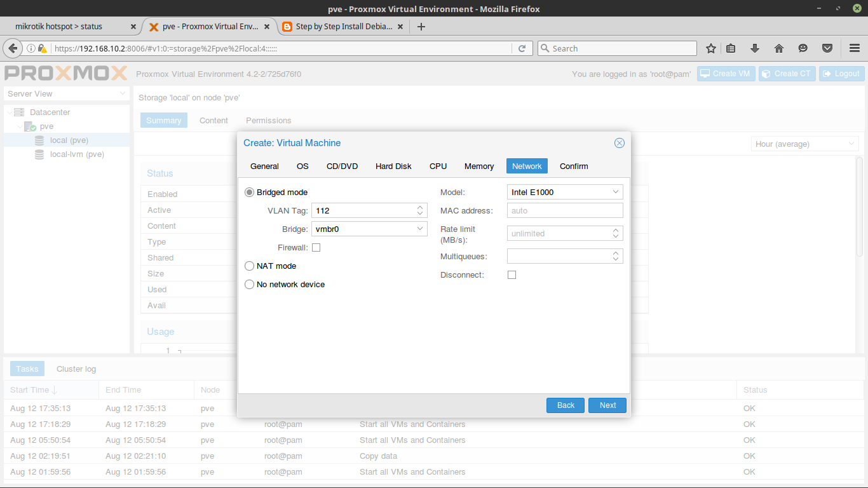Switch to General tab in dialog
This screenshot has width=868, height=488.
coord(264,166)
